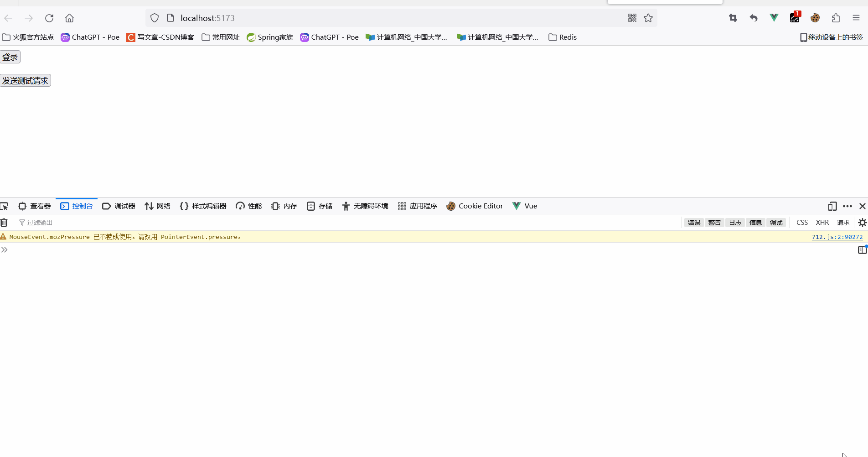Switch to the 网络 (Network) tab
Image resolution: width=868 pixels, height=457 pixels.
point(158,206)
